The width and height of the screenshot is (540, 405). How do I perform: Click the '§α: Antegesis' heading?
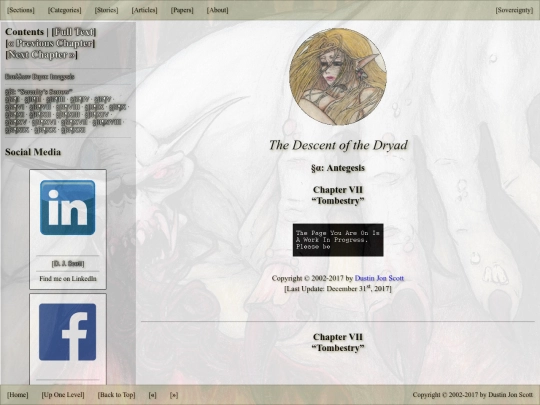point(338,168)
